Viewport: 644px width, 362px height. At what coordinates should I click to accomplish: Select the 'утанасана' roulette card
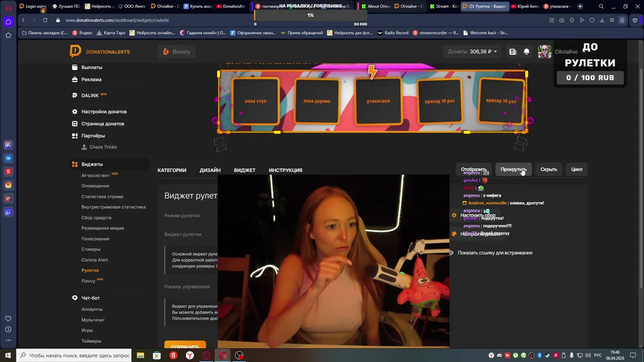378,101
